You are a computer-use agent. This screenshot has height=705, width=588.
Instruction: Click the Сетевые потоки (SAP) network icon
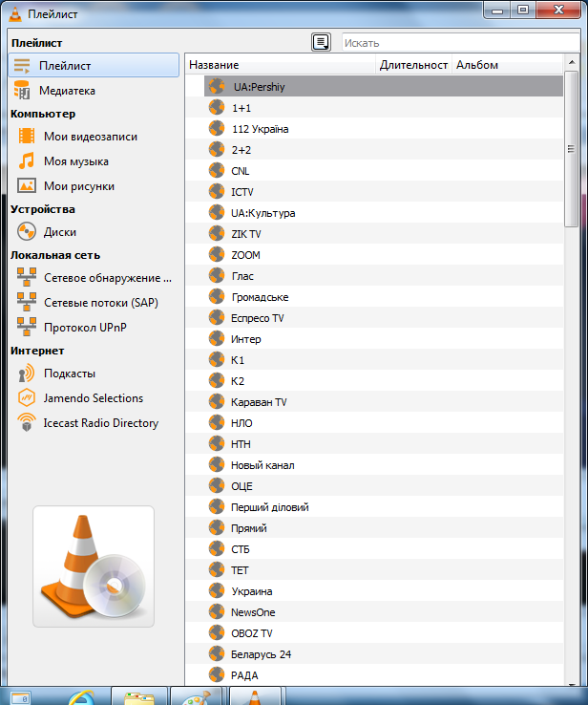click(27, 302)
